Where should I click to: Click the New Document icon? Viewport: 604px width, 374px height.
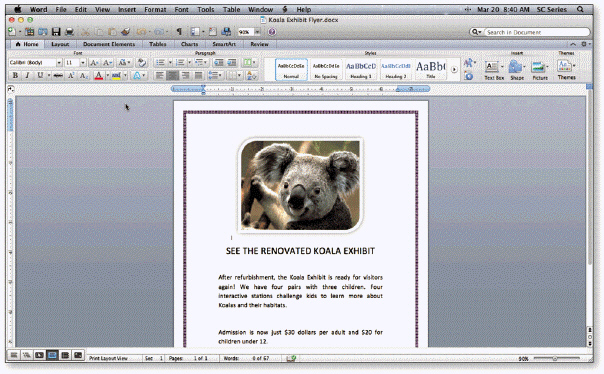click(12, 32)
